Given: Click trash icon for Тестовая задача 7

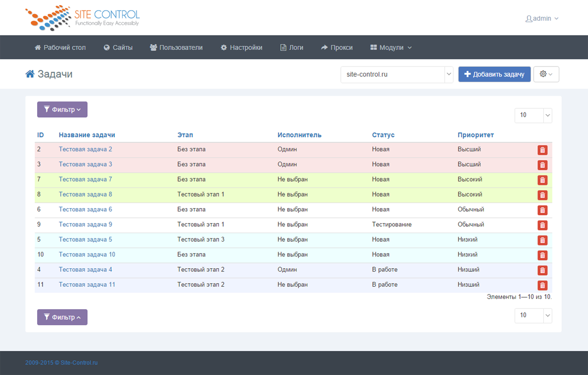Looking at the screenshot, I should [x=542, y=180].
